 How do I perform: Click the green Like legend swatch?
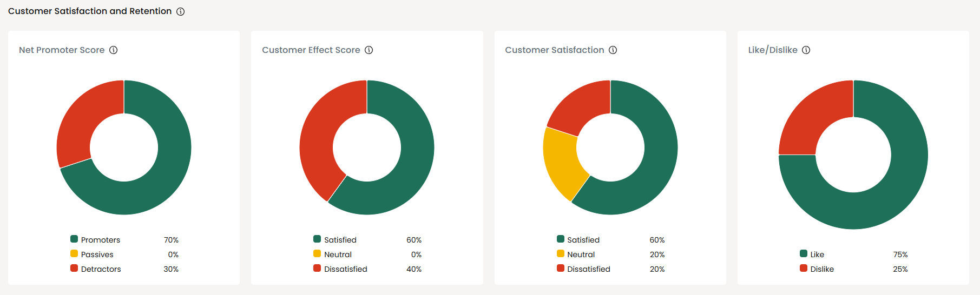tap(804, 254)
